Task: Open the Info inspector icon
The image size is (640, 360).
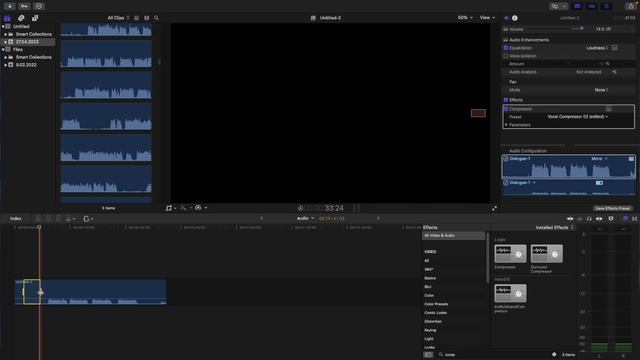Action: click(x=515, y=18)
